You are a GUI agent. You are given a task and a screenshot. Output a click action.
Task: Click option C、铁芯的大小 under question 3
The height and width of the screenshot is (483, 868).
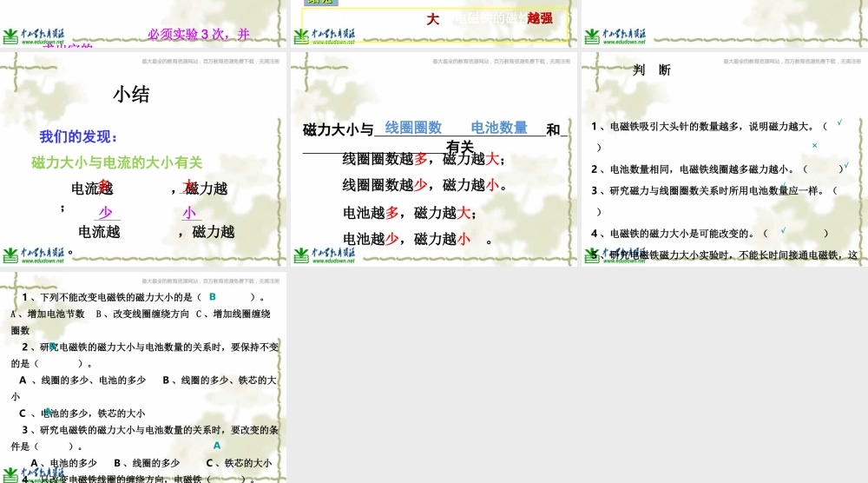pos(240,463)
